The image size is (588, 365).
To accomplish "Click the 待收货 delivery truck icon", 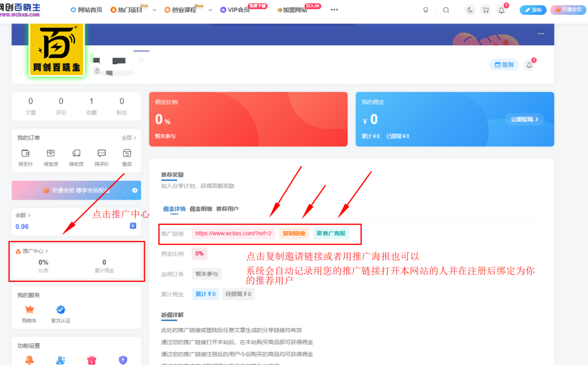I will tap(76, 154).
